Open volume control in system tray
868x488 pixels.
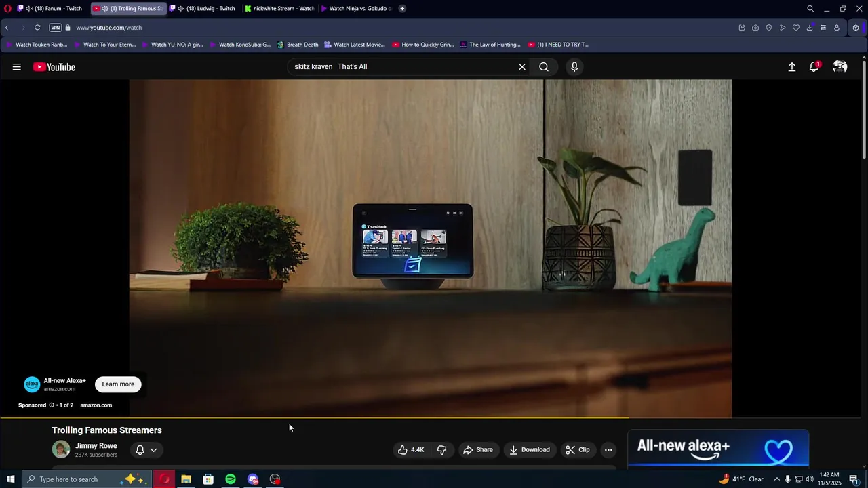point(809,479)
